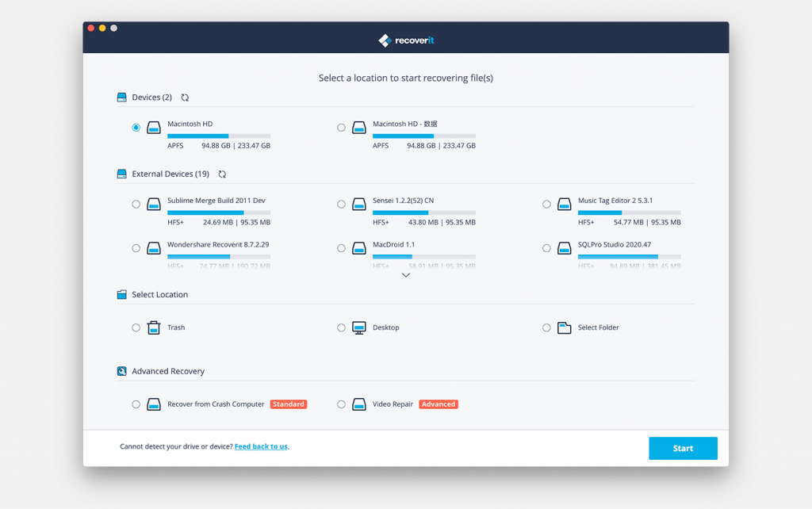Open the Feed back to us link
Screen dimensions: 812x509
(261, 446)
